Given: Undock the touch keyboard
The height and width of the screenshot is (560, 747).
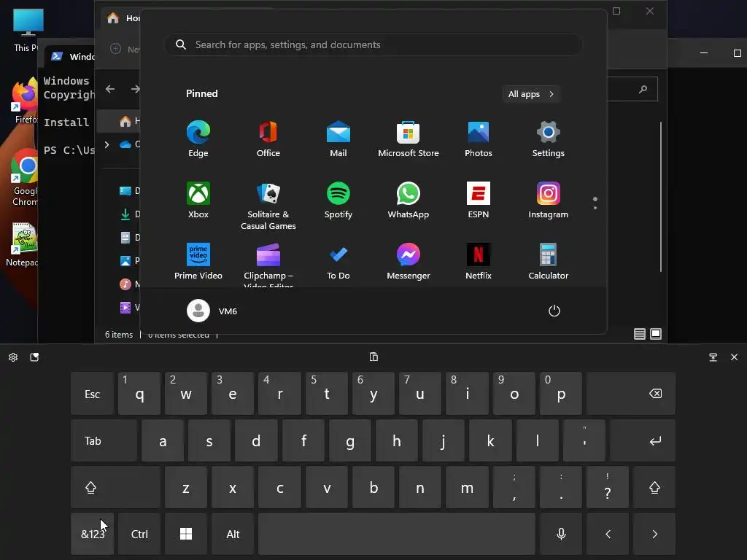Looking at the screenshot, I should pos(713,357).
